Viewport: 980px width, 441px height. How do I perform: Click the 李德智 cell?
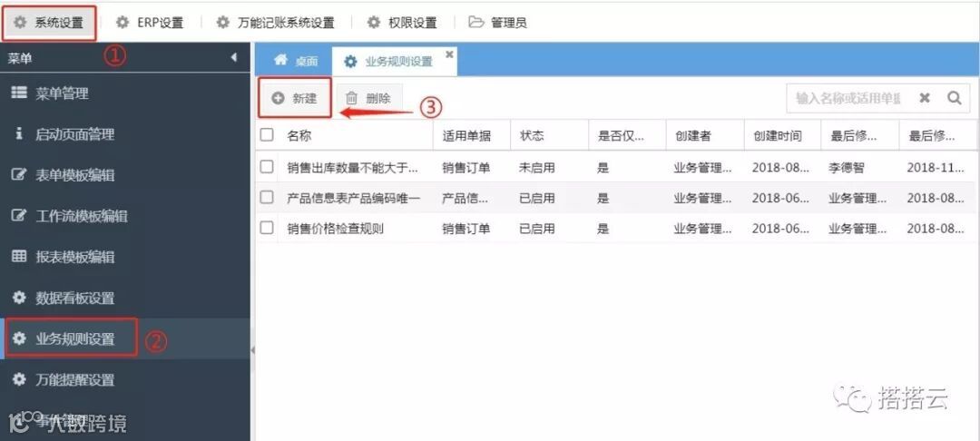pyautogui.click(x=847, y=167)
